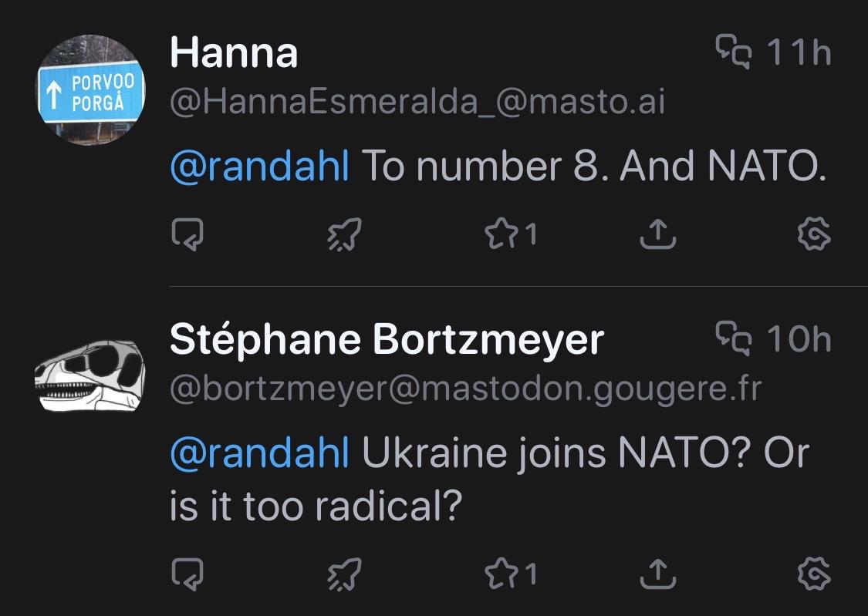Open @randahl mention in Hanna's reply
The width and height of the screenshot is (868, 616).
259,165
